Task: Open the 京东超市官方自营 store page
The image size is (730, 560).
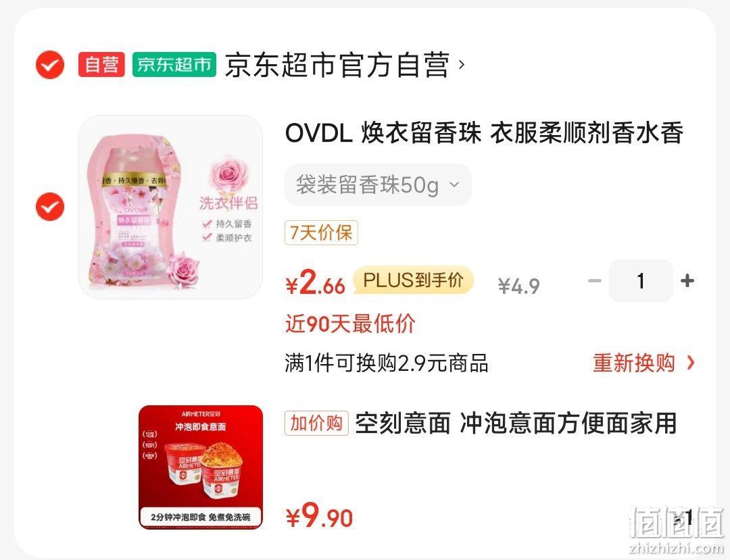Action: pos(337,65)
